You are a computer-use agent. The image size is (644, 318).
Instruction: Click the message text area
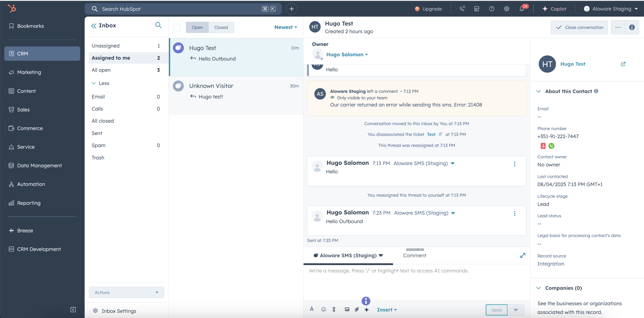click(x=416, y=282)
